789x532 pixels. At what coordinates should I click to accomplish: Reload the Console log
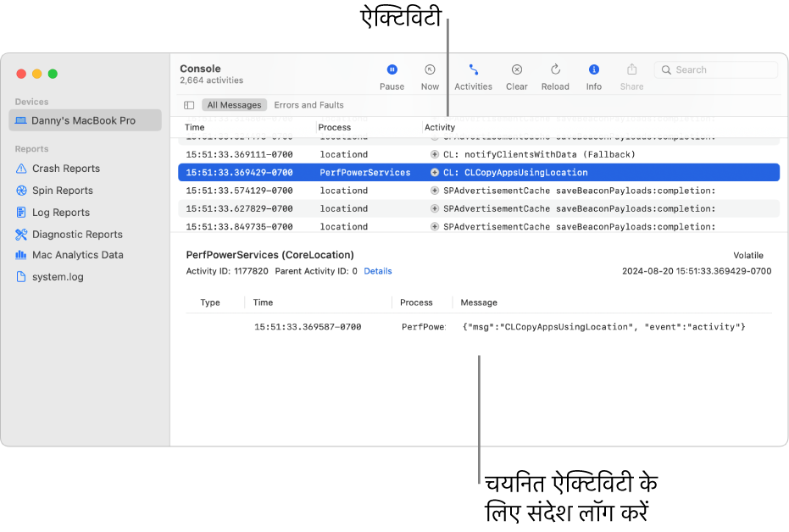pyautogui.click(x=556, y=69)
